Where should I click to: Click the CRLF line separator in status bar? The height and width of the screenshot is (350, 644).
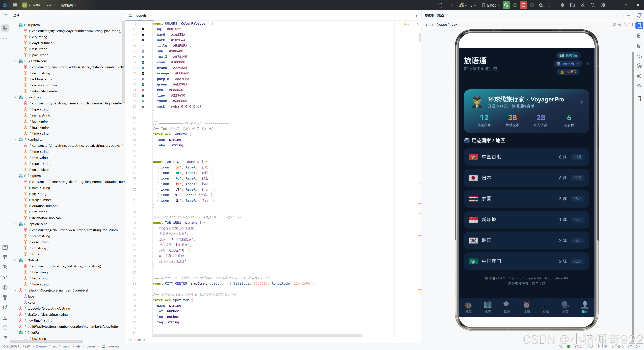point(590,346)
